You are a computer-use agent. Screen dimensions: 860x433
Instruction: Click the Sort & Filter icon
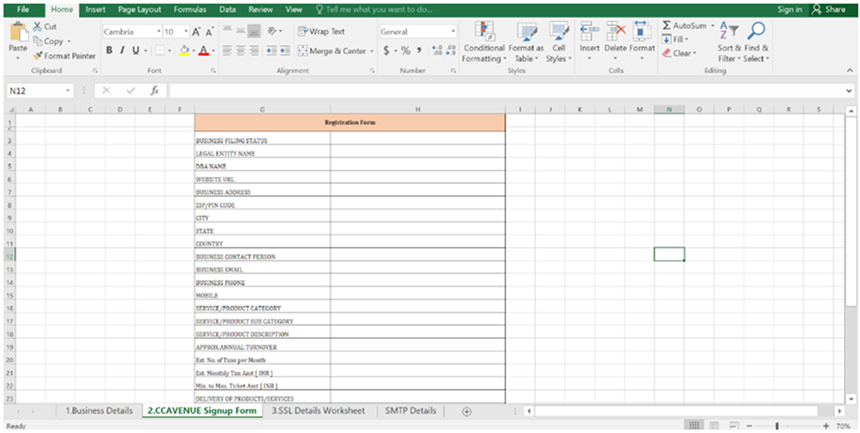pyautogui.click(x=729, y=32)
